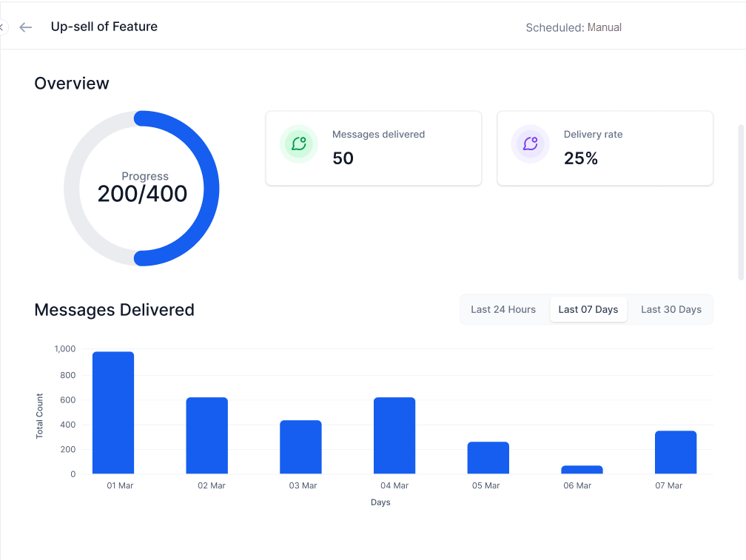The image size is (746, 560).
Task: Click the collapse chevron at top-left edge
Action: pyautogui.click(x=2, y=27)
